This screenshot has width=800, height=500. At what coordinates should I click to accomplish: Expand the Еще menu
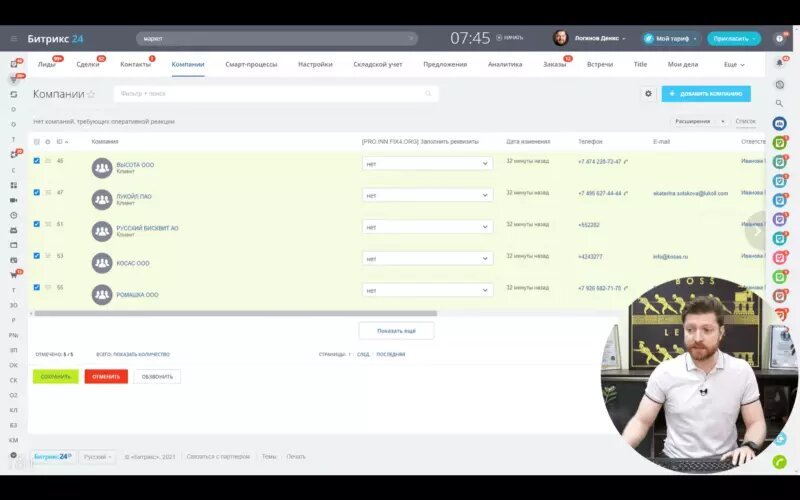click(734, 64)
